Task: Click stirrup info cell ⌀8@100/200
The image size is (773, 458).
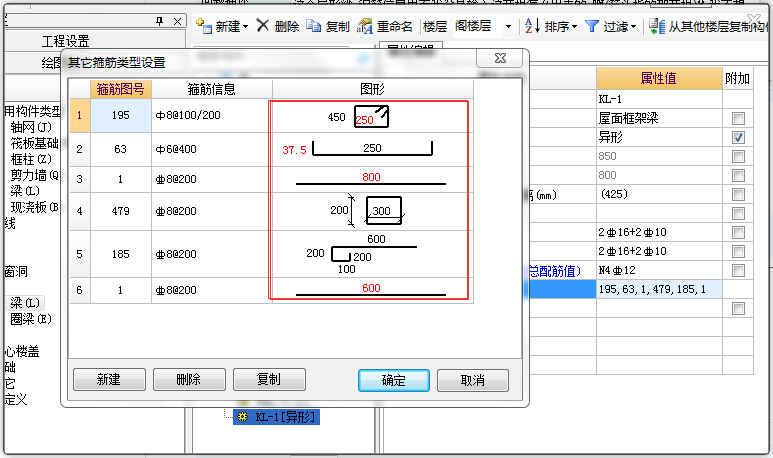Action: click(211, 115)
